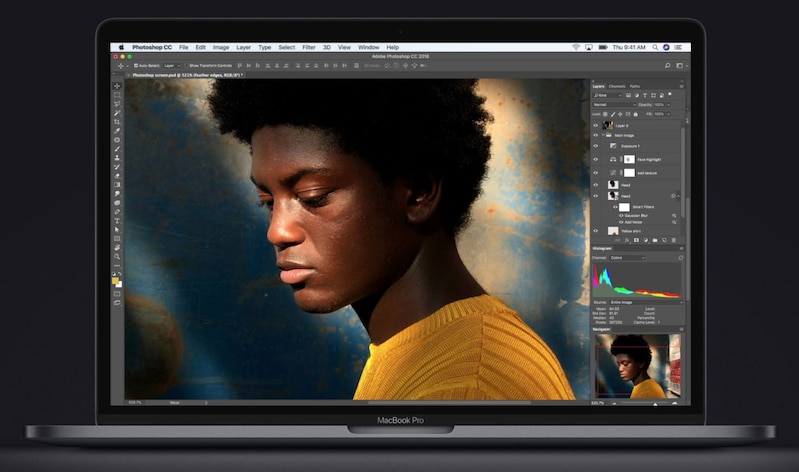Refresh the histogram with circular arrow

[681, 258]
